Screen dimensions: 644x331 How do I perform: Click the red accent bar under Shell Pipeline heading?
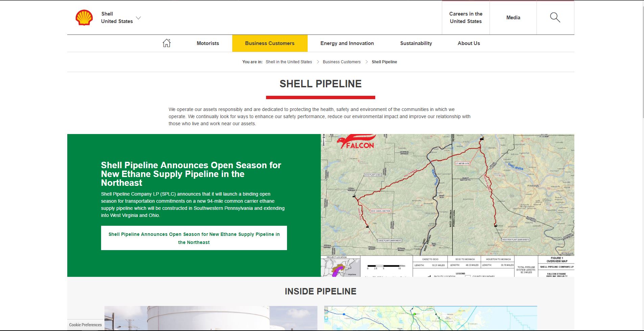[x=320, y=97]
